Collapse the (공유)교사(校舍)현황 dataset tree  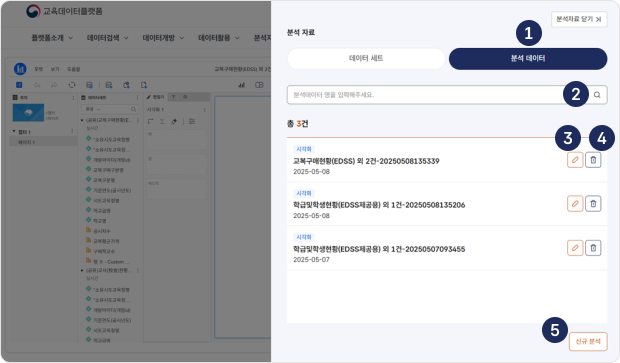pos(82,270)
